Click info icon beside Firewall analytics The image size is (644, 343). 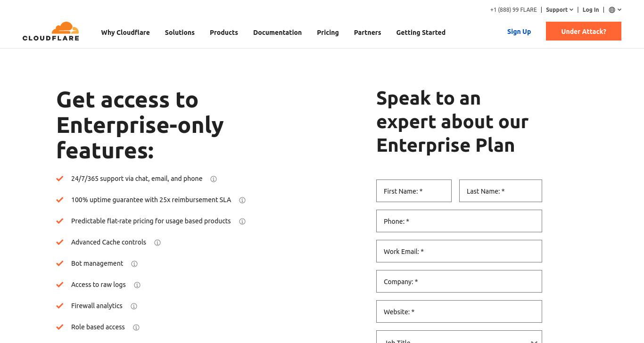pos(134,306)
